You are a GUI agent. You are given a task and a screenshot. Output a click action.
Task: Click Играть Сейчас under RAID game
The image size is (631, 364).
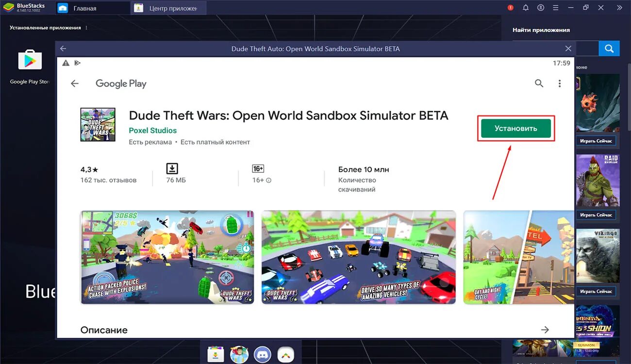597,215
